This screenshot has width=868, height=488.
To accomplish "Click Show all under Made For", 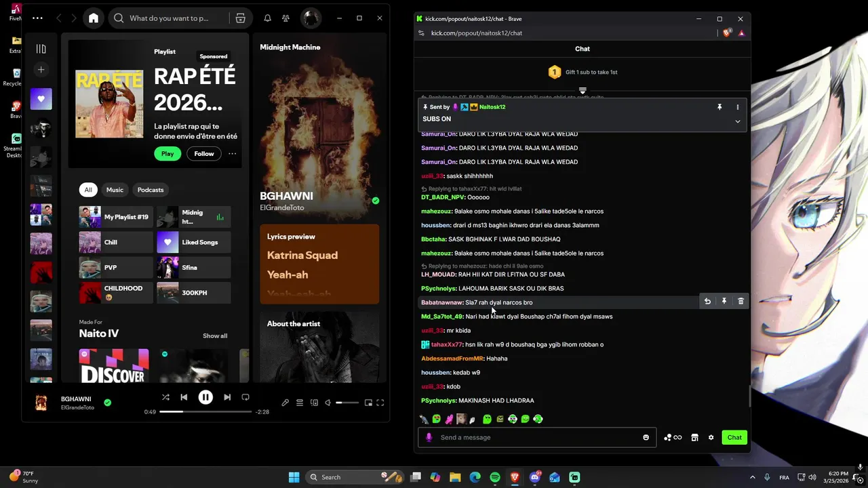I will pyautogui.click(x=215, y=335).
